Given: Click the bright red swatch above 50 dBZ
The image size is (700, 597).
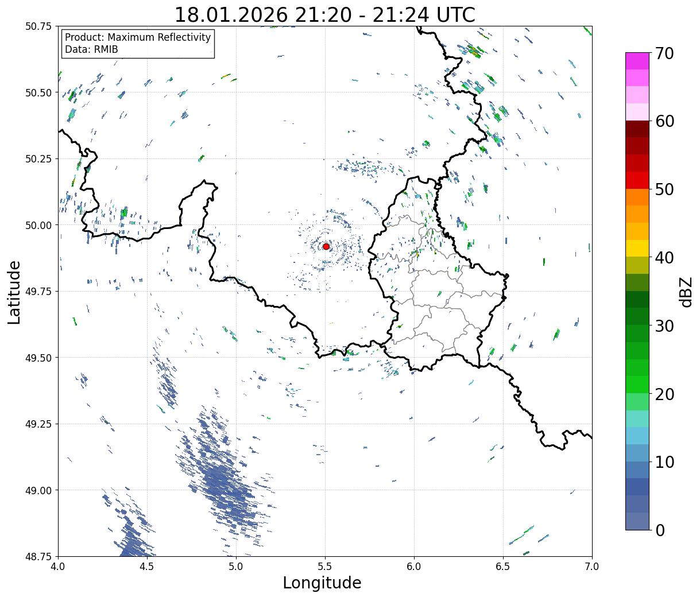Looking at the screenshot, I should pos(637,180).
